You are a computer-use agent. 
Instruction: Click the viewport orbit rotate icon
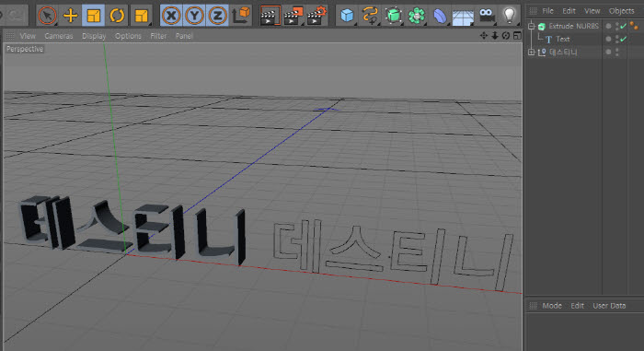506,36
